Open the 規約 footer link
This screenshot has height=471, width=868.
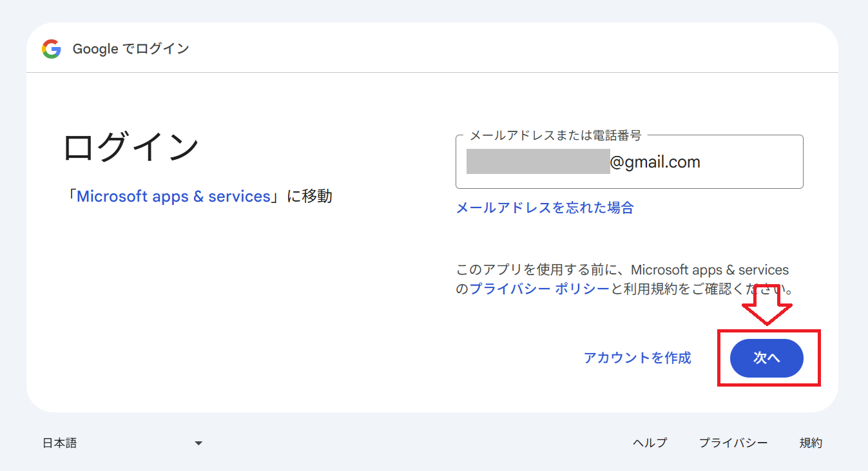pos(811,443)
